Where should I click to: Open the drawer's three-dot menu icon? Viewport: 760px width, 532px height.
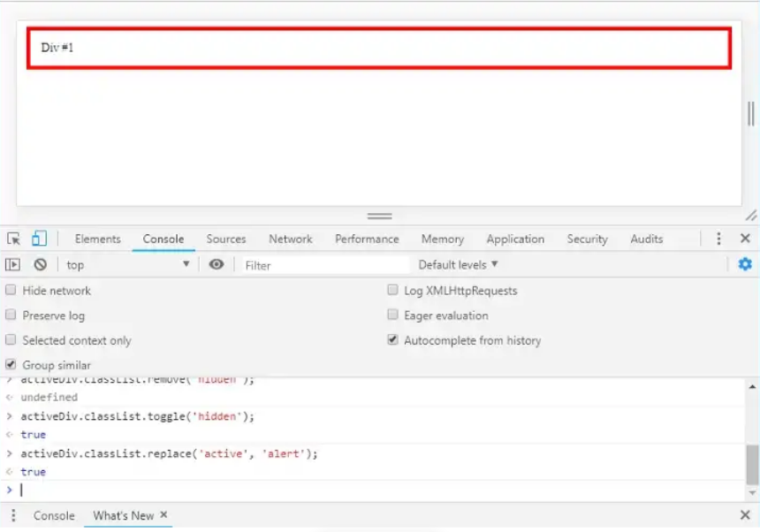(x=13, y=515)
